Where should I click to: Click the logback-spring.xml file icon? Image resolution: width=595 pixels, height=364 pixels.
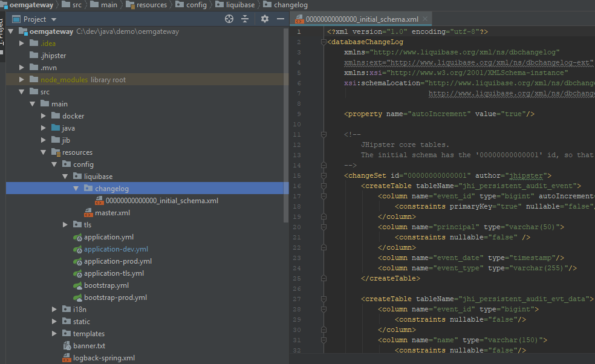[67, 358]
